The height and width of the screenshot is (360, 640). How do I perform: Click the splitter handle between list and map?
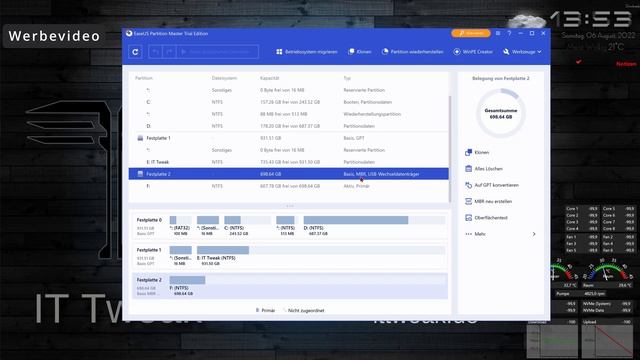point(290,206)
